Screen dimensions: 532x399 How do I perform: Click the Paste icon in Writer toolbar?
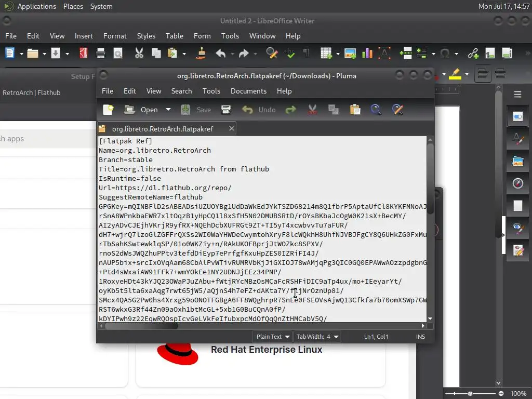172,54
